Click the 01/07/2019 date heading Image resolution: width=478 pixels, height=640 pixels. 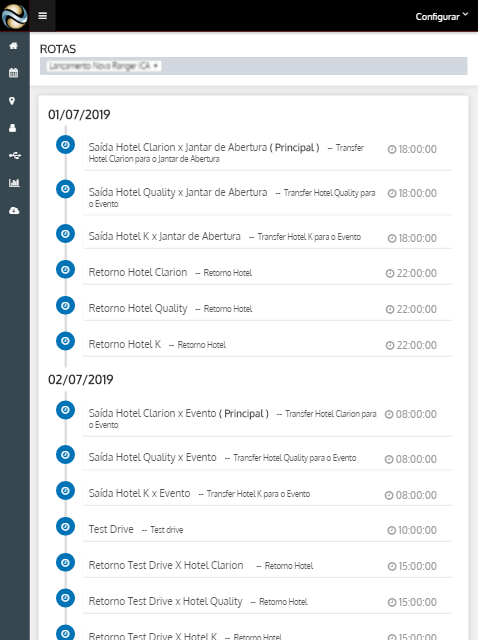[79, 115]
